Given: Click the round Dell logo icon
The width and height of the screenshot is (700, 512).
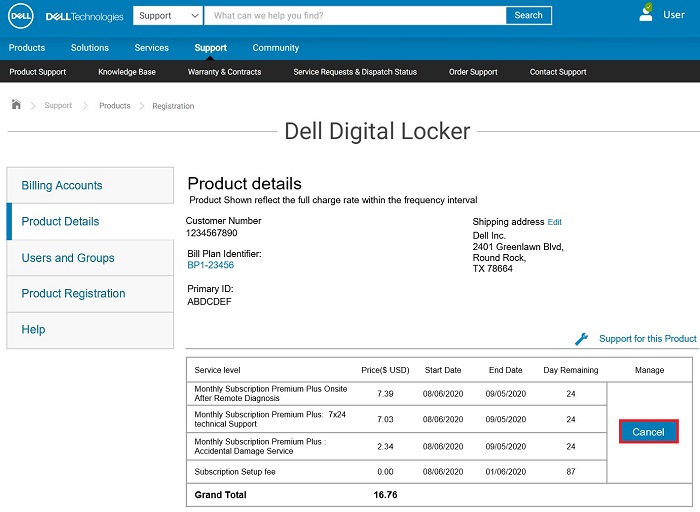Looking at the screenshot, I should [21, 16].
